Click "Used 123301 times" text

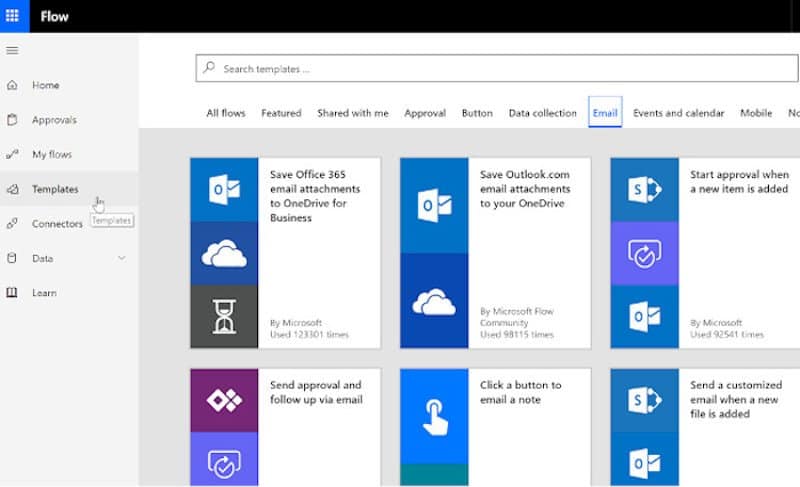[x=309, y=335]
